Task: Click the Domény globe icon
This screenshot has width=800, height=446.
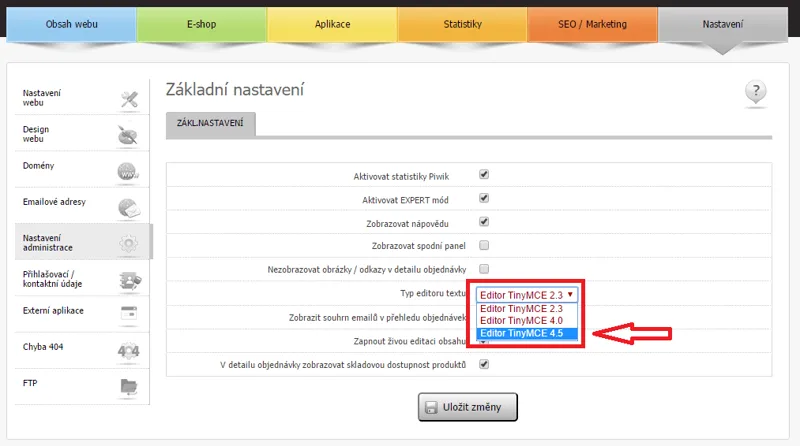Action: [x=128, y=171]
